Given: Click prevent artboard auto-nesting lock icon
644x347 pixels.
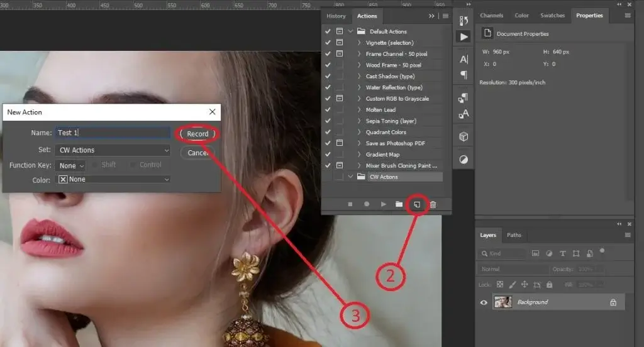Looking at the screenshot, I should tap(537, 285).
